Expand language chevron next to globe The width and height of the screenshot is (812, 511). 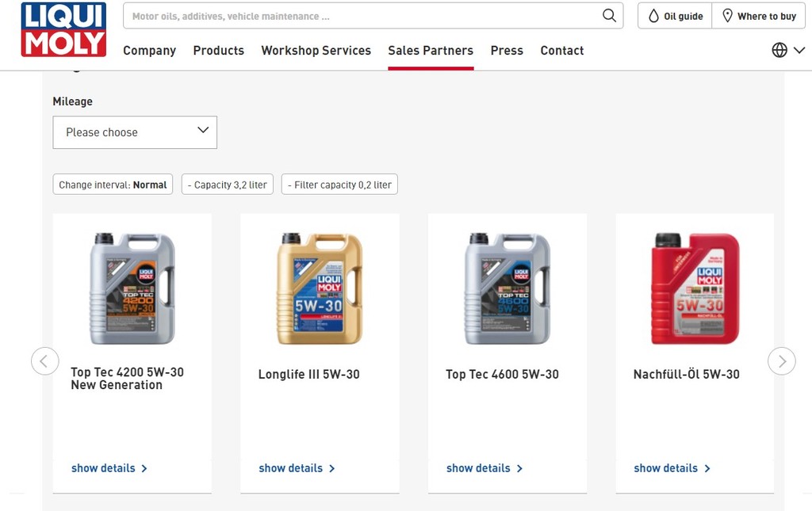(799, 50)
